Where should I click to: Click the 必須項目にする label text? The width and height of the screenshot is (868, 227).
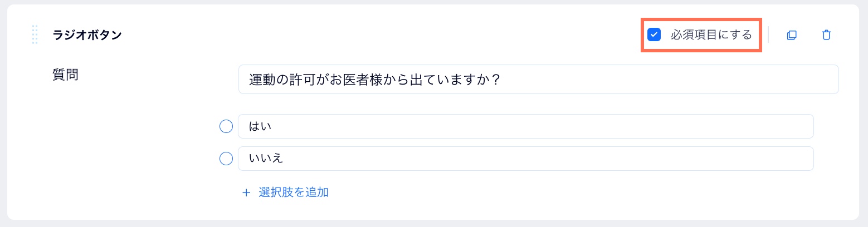coord(711,34)
